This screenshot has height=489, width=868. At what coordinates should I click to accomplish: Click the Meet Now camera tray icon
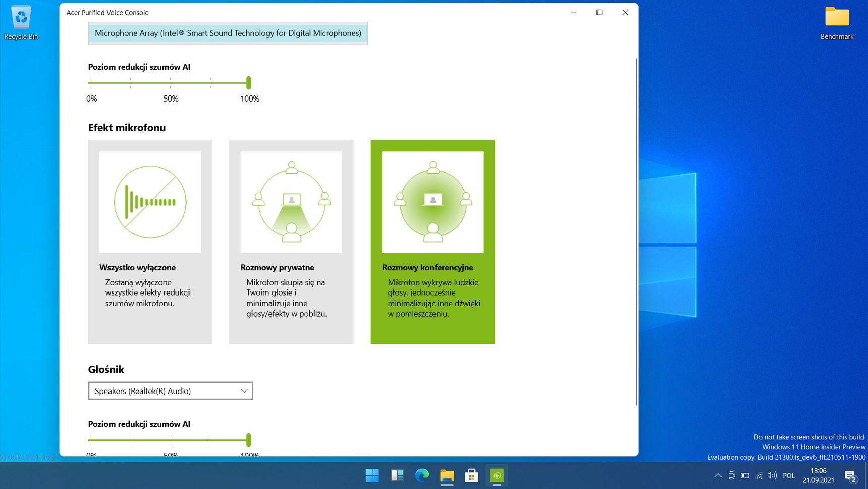[732, 475]
